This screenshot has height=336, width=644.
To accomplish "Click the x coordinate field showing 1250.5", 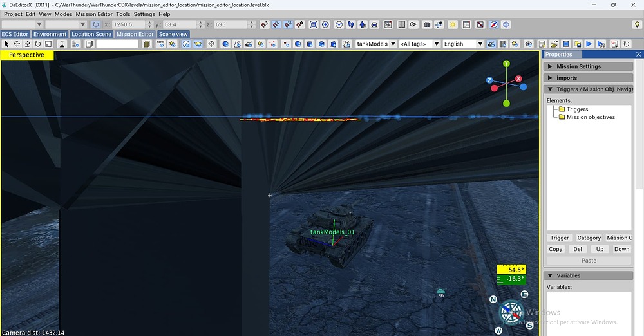I will [128, 24].
